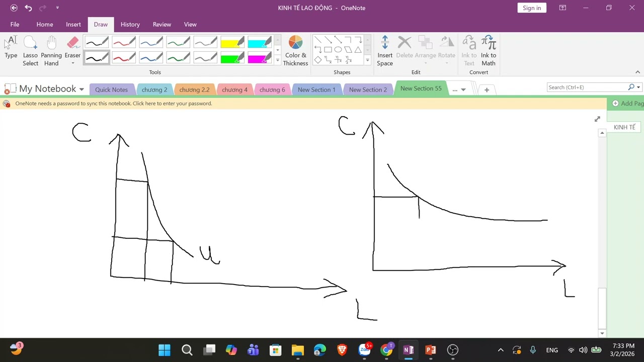Viewport: 644px width, 362px height.
Task: Open the New Section 2 tab
Action: [x=368, y=89]
